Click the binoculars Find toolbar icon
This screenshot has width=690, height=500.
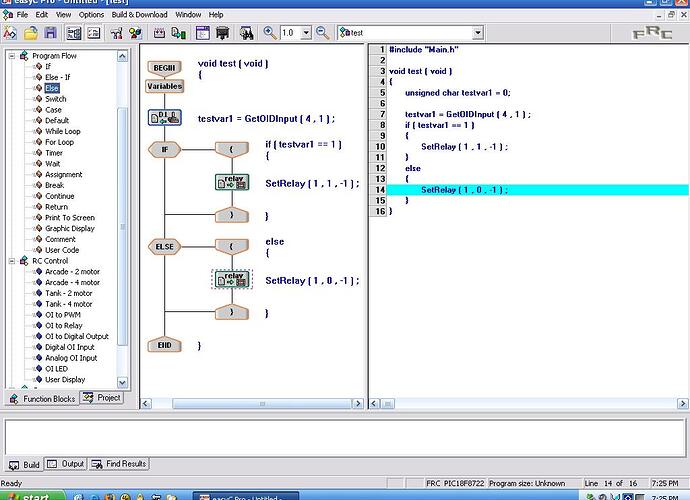click(246, 33)
